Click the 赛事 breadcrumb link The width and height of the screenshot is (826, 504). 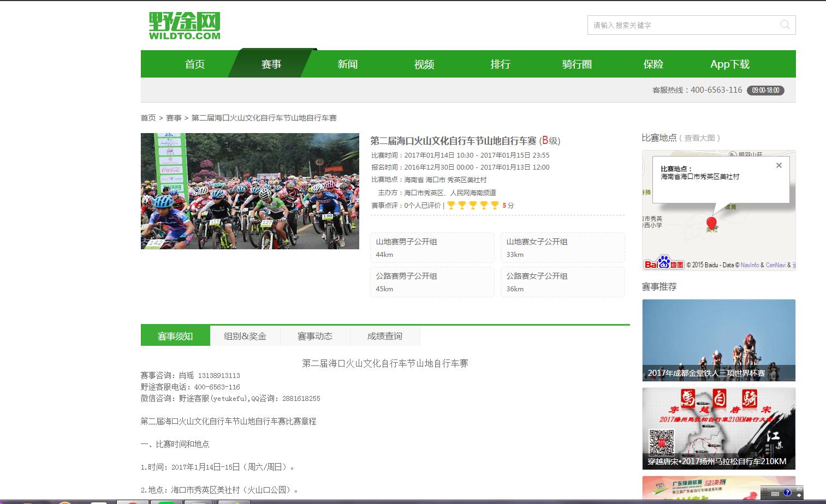click(x=174, y=118)
